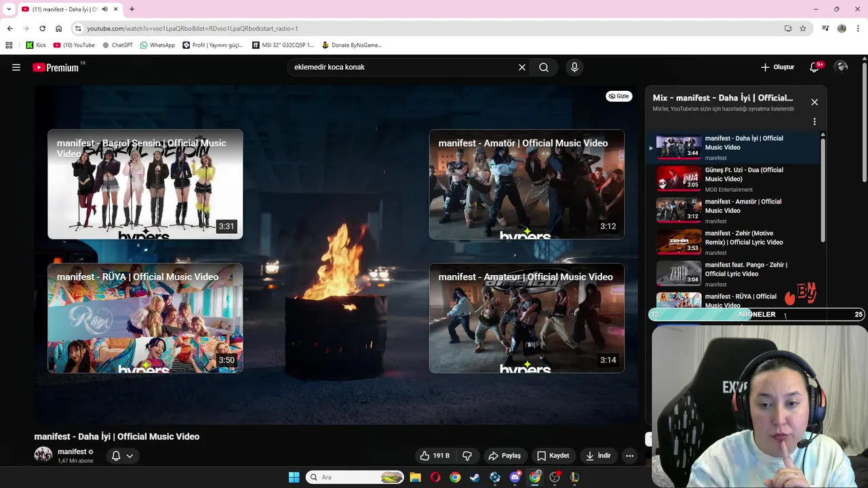Go back in Chrome

(x=9, y=28)
